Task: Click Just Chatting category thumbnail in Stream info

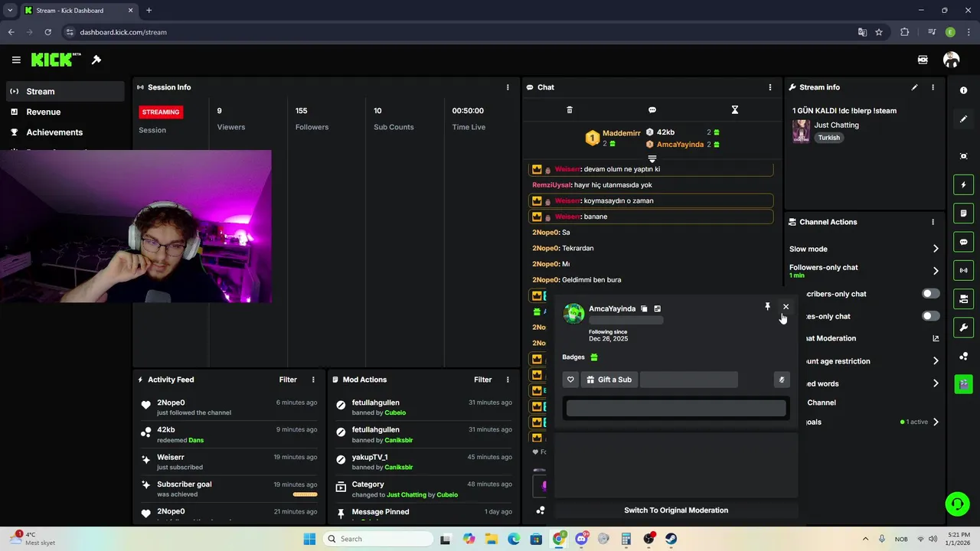Action: (801, 131)
